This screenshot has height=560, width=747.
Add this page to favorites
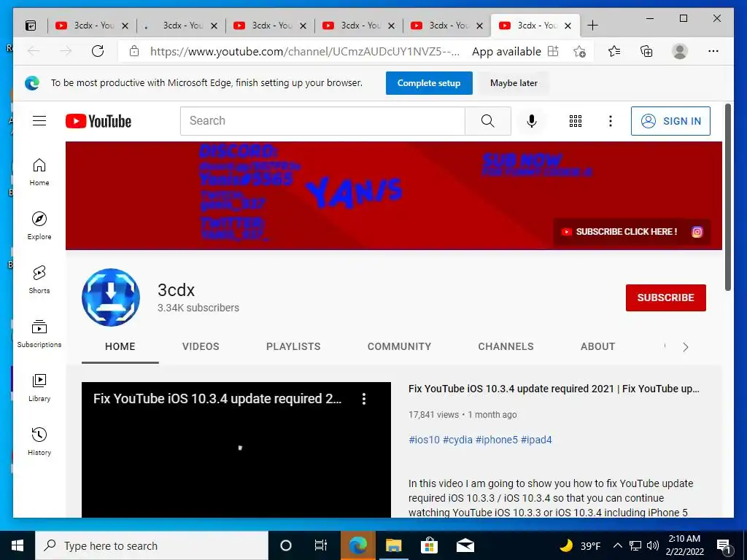click(579, 51)
